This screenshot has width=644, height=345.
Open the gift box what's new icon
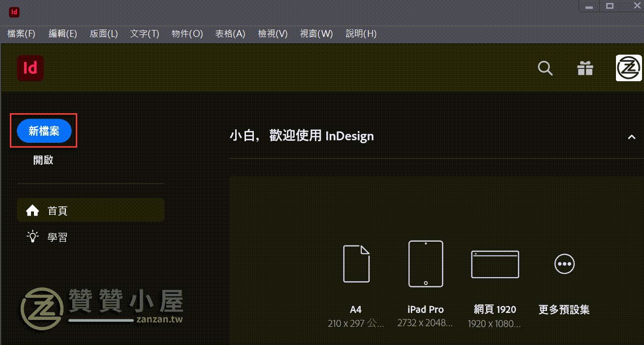[x=585, y=68]
